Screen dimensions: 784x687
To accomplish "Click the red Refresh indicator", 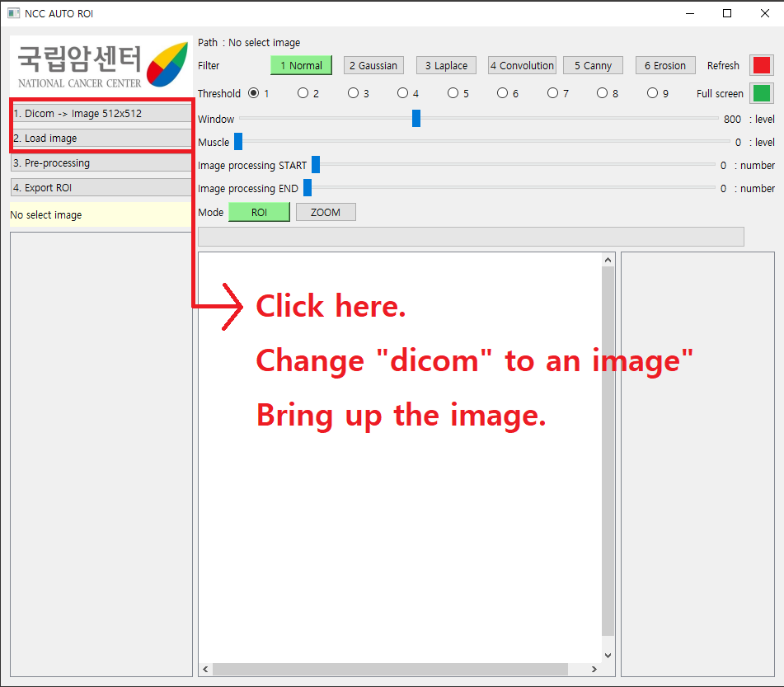I will point(760,65).
